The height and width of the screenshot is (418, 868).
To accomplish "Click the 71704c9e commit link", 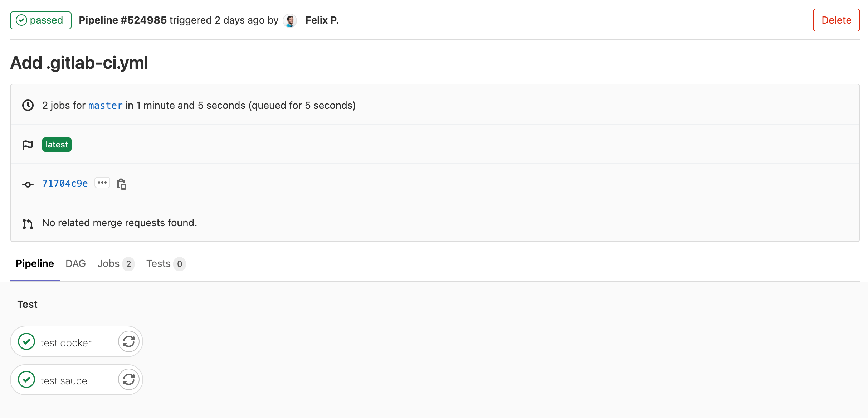I will click(65, 183).
